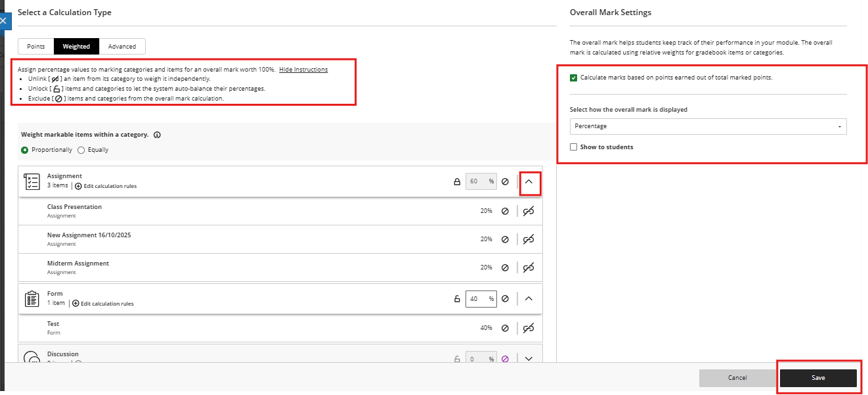
Task: Select the Equally radio button
Action: point(81,150)
